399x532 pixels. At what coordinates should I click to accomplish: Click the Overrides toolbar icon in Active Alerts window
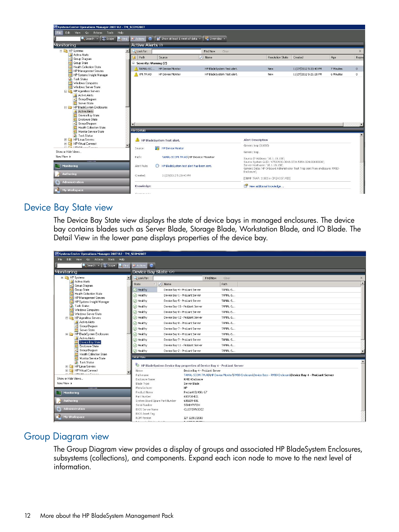[x=207, y=39]
